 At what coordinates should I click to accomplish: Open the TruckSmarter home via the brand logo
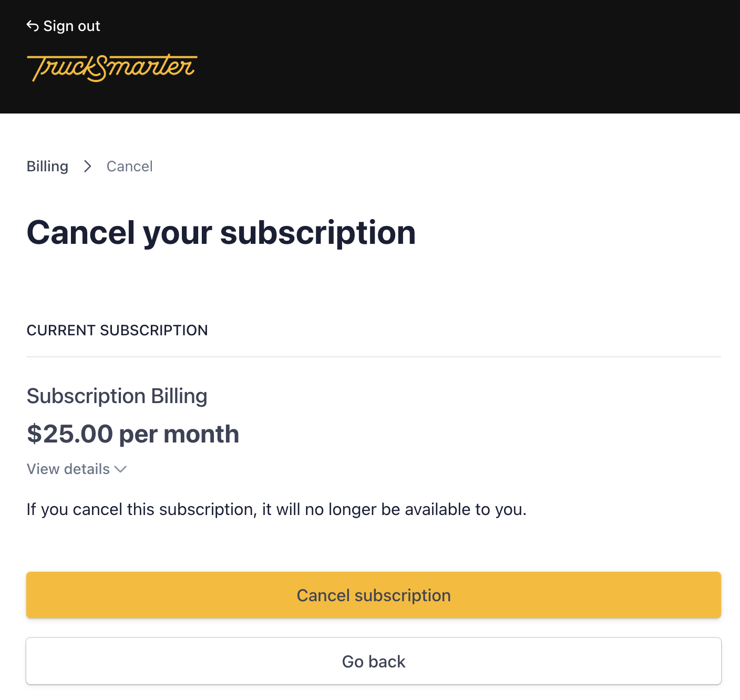click(x=112, y=68)
